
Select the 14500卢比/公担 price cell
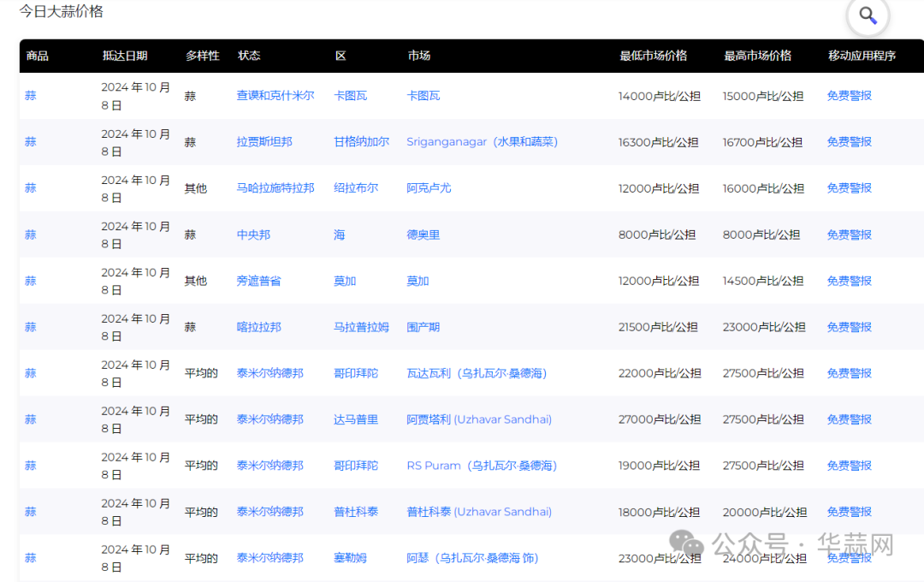point(762,281)
